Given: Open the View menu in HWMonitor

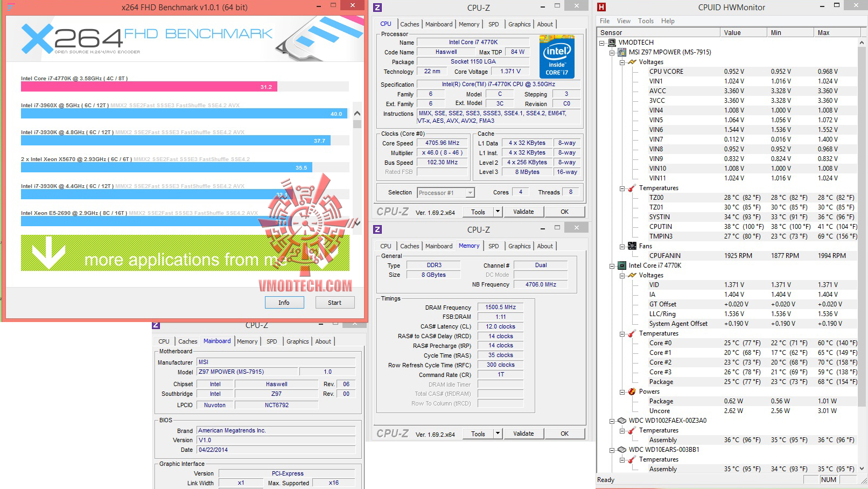Looking at the screenshot, I should pyautogui.click(x=624, y=21).
